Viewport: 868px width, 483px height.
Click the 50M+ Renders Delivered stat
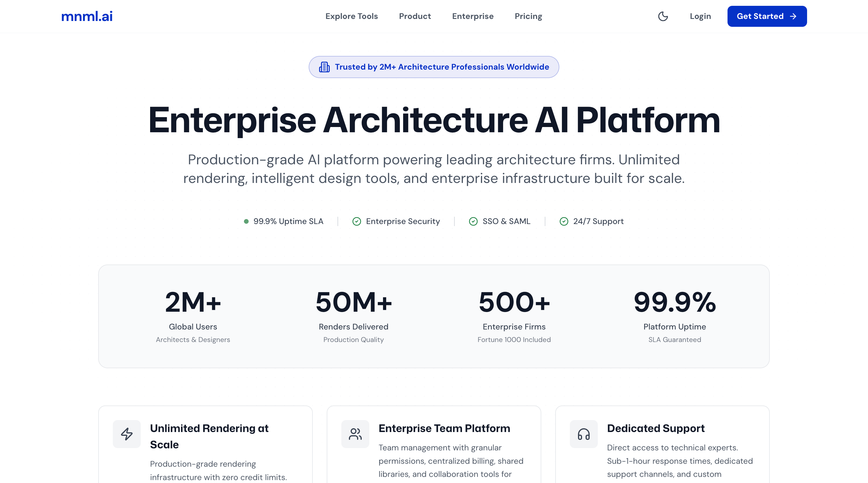354,315
